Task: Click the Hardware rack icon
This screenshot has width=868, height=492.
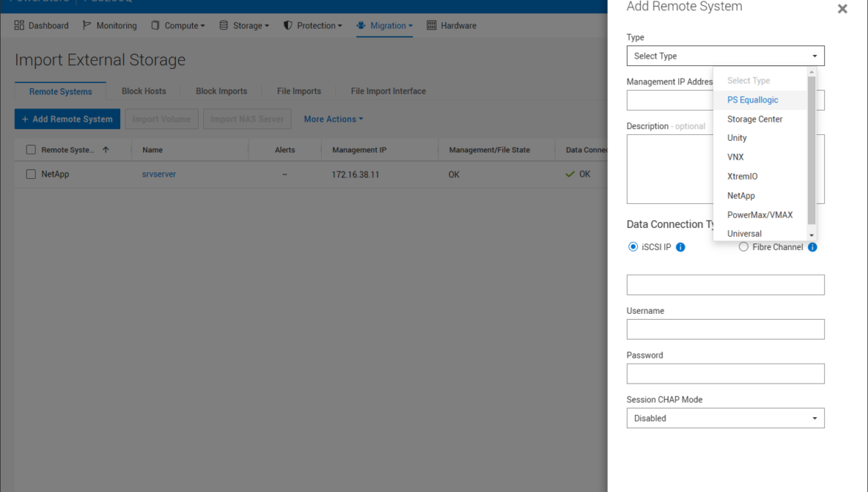Action: [432, 25]
